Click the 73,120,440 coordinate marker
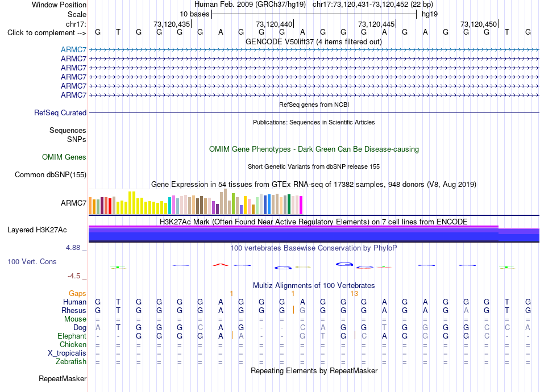Viewport: 540px width, 392px height. (274, 24)
